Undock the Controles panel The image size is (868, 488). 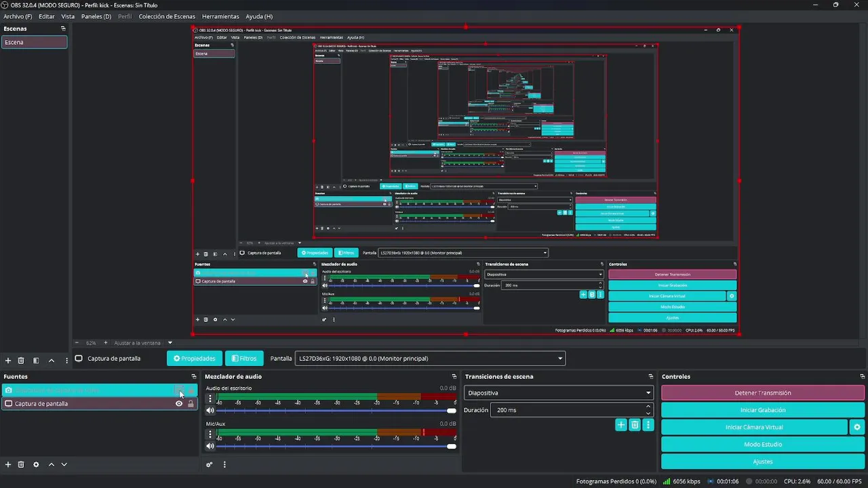[862, 376]
